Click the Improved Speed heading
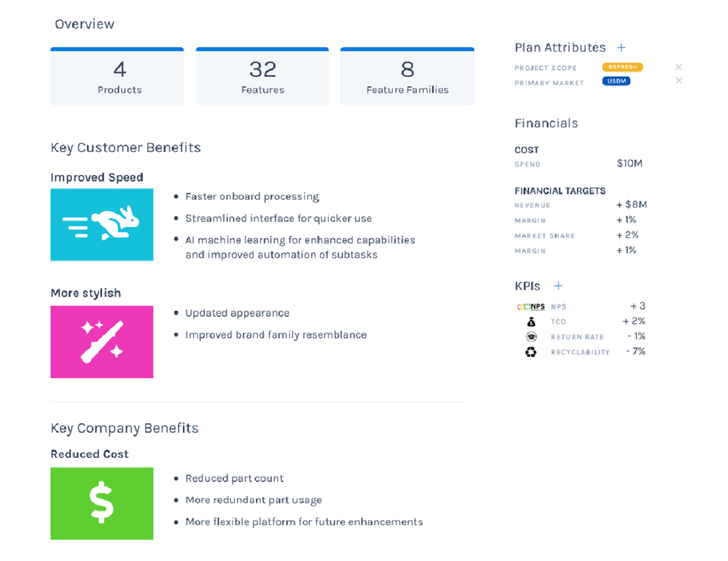 click(x=97, y=177)
